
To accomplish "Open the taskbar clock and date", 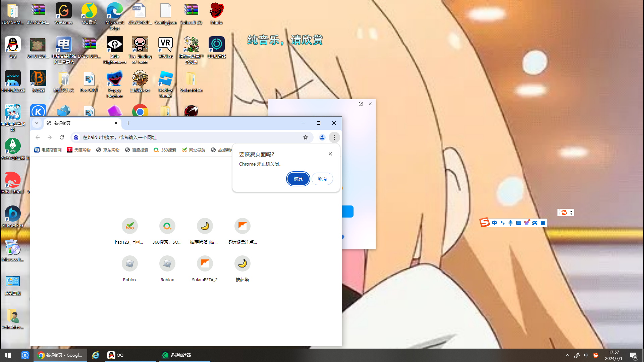I will (x=613, y=355).
